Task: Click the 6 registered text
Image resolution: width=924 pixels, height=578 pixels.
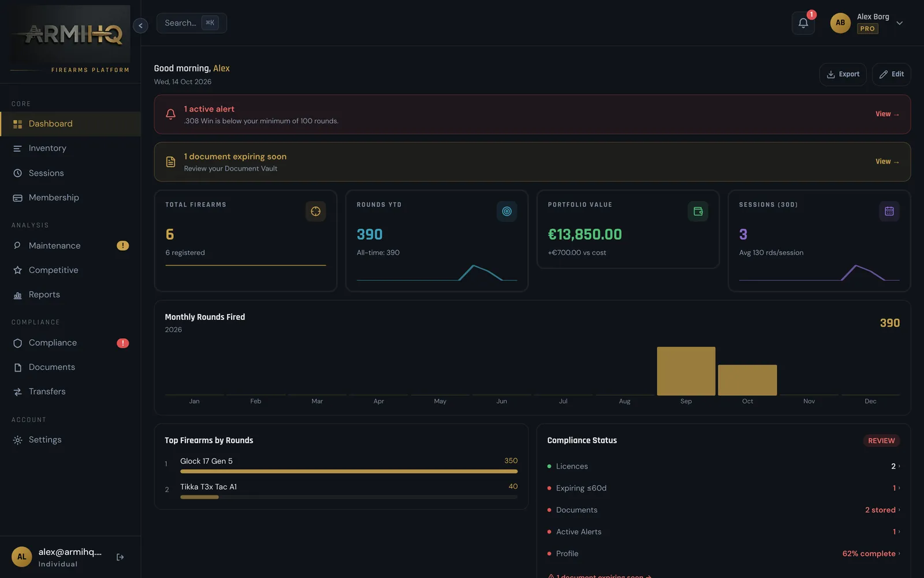Action: tap(185, 253)
